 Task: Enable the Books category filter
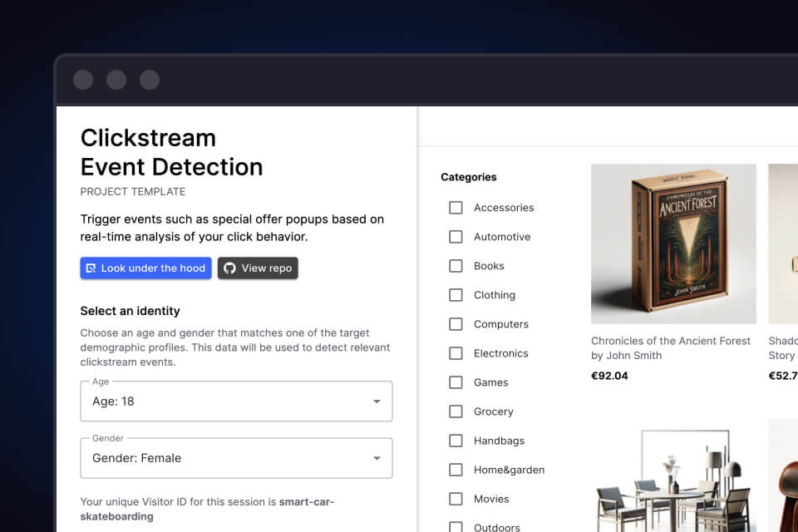(456, 265)
